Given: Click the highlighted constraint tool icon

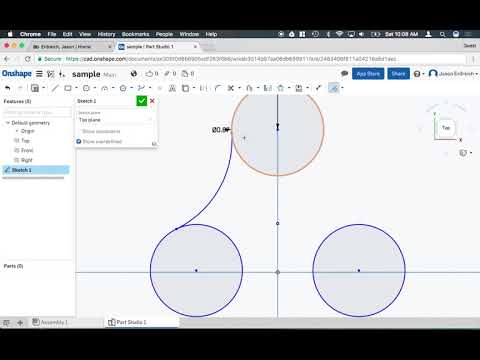Looking at the screenshot, I should [x=334, y=88].
